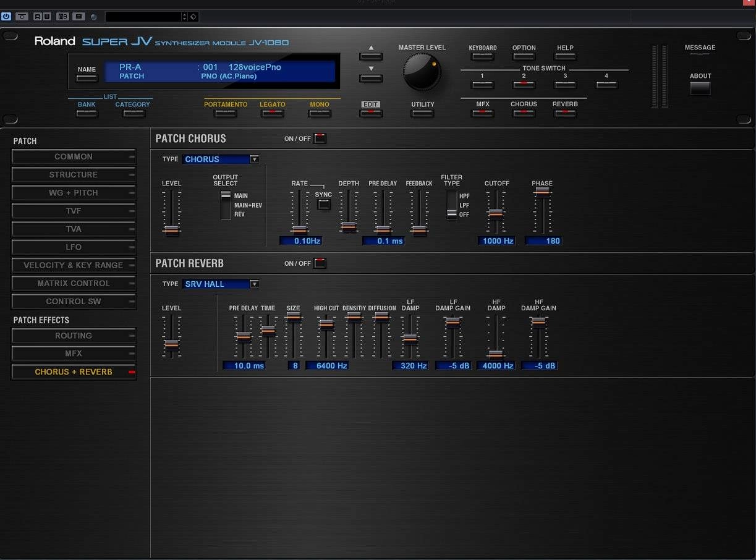The image size is (756, 560).
Task: Set output select to MAIN+REV
Action: (x=248, y=205)
